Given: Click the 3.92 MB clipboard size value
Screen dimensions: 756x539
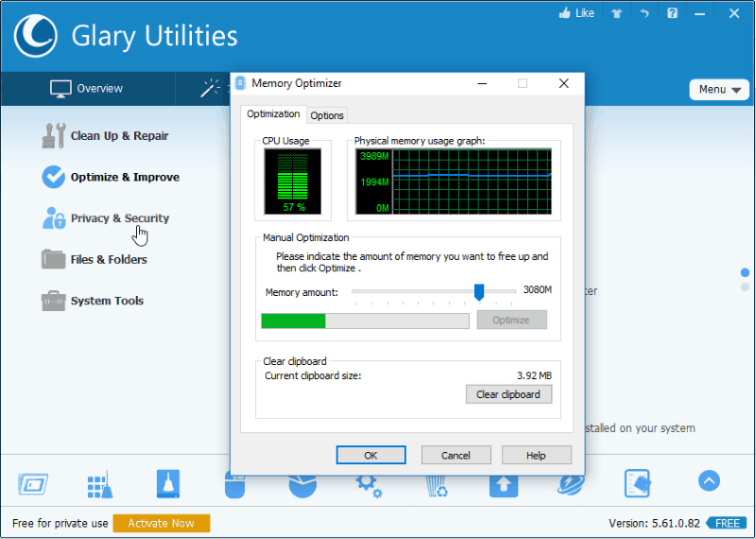Looking at the screenshot, I should 534,375.
